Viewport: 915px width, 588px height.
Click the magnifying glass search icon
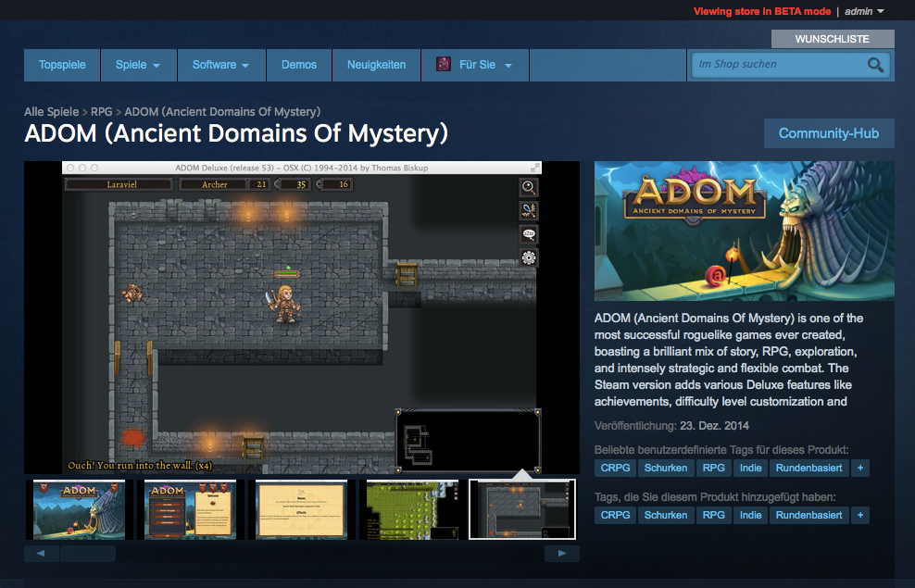[x=875, y=65]
